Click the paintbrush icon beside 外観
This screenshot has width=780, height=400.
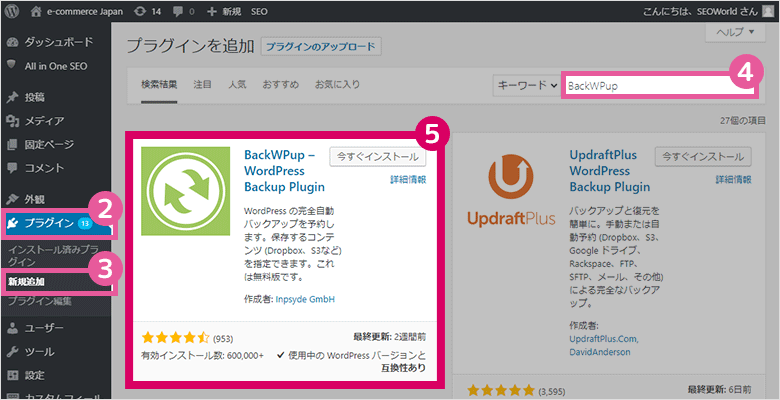coord(13,200)
